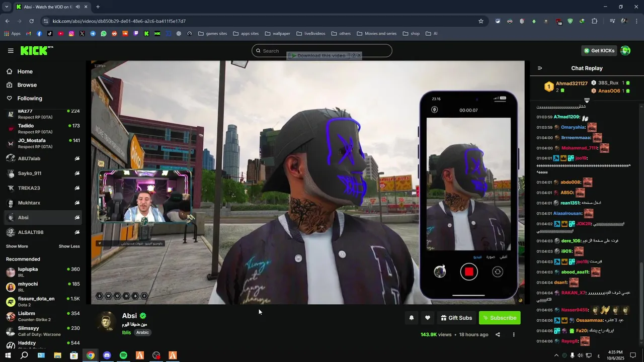The image size is (644, 362).
Task: Open the user profile avatar menu
Action: [x=625, y=51]
